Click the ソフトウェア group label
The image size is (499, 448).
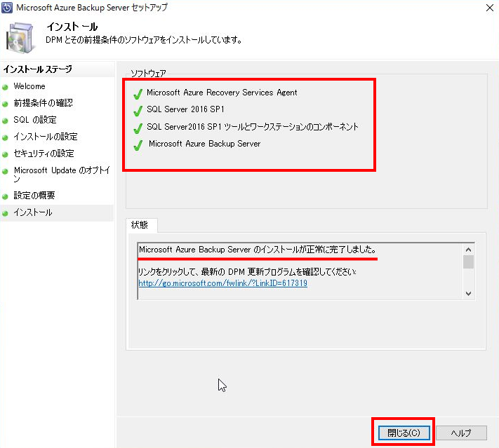click(148, 74)
